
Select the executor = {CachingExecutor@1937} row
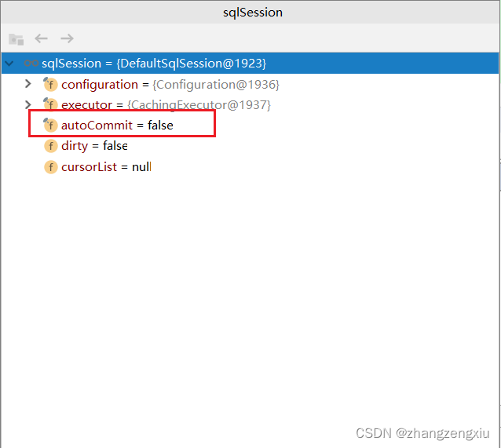click(250, 104)
